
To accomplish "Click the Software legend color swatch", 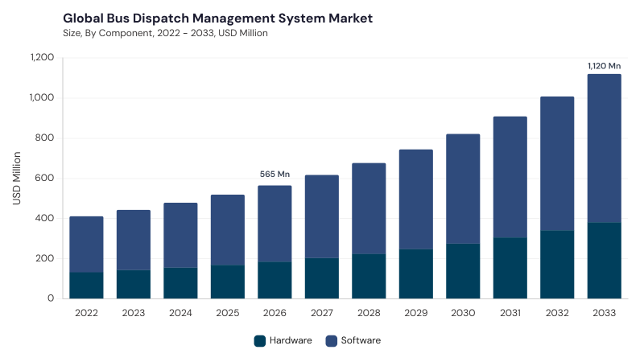I will [x=331, y=340].
